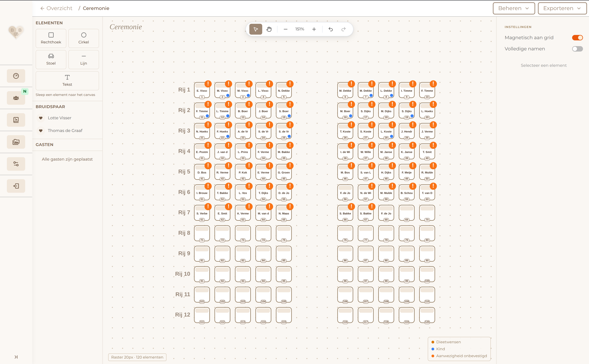Click the Rij 12 row label
Screen dimensions: 589x364
coord(182,315)
